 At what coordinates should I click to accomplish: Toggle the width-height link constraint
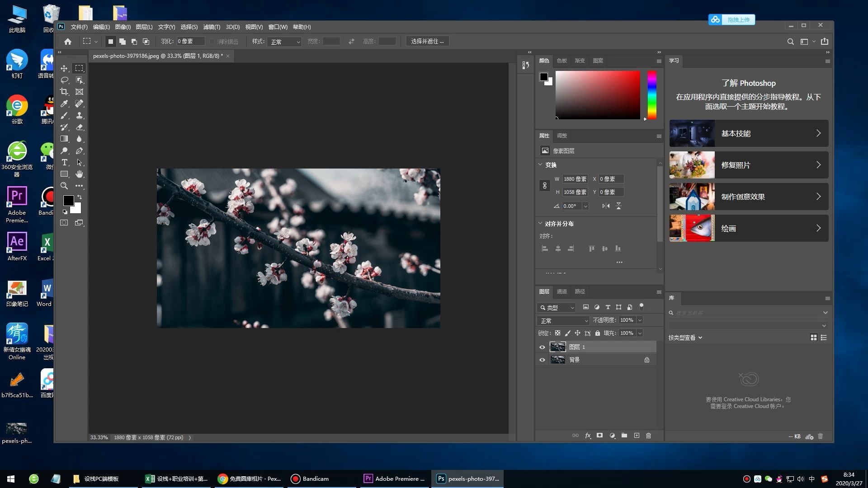pos(545,186)
